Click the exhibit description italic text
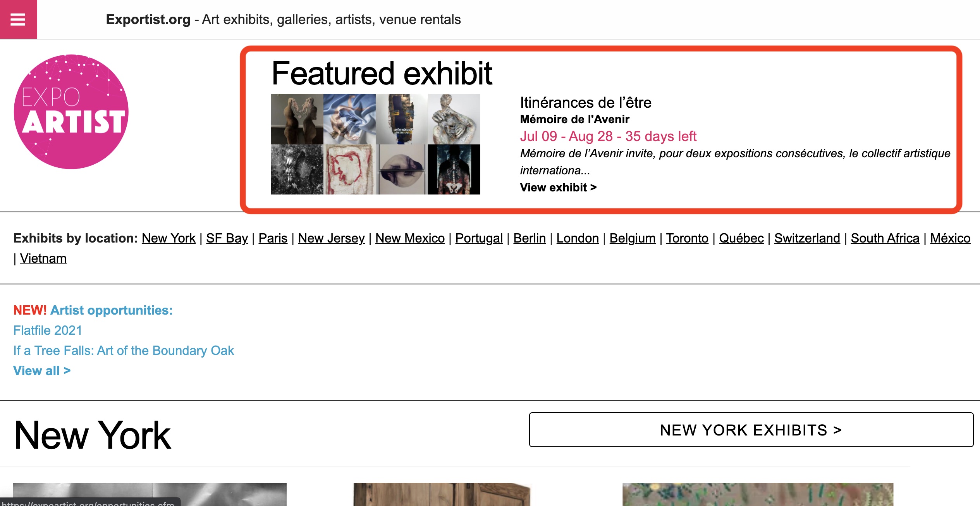980x506 pixels. 735,162
